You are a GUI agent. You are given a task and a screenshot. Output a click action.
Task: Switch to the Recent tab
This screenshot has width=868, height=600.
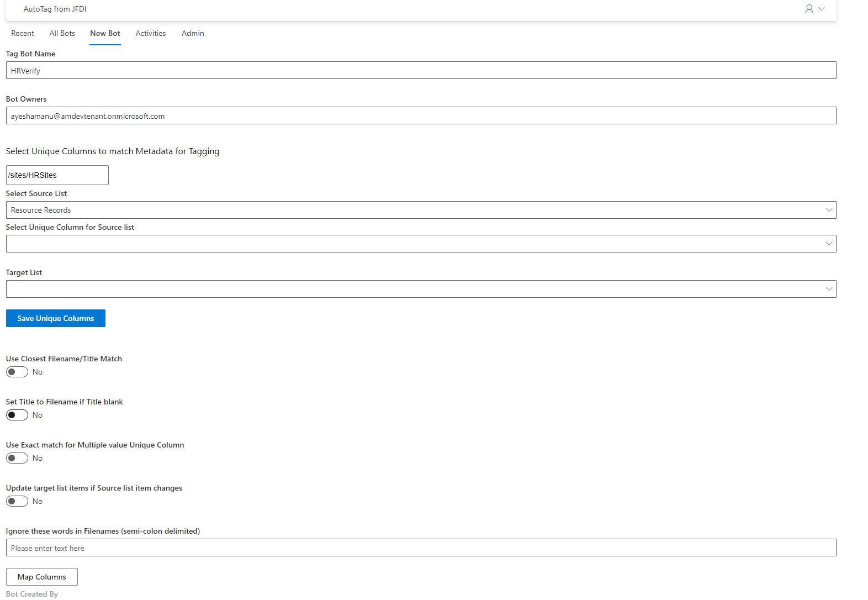(23, 33)
